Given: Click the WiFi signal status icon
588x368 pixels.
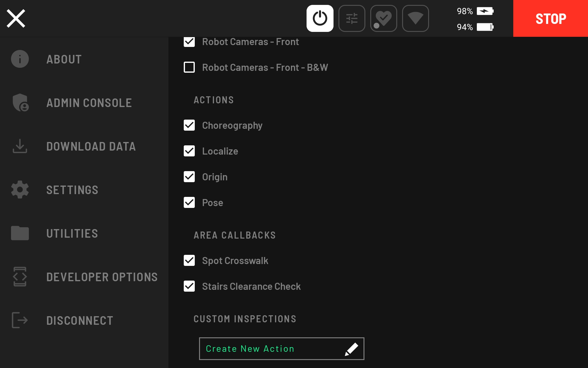Looking at the screenshot, I should point(416,18).
